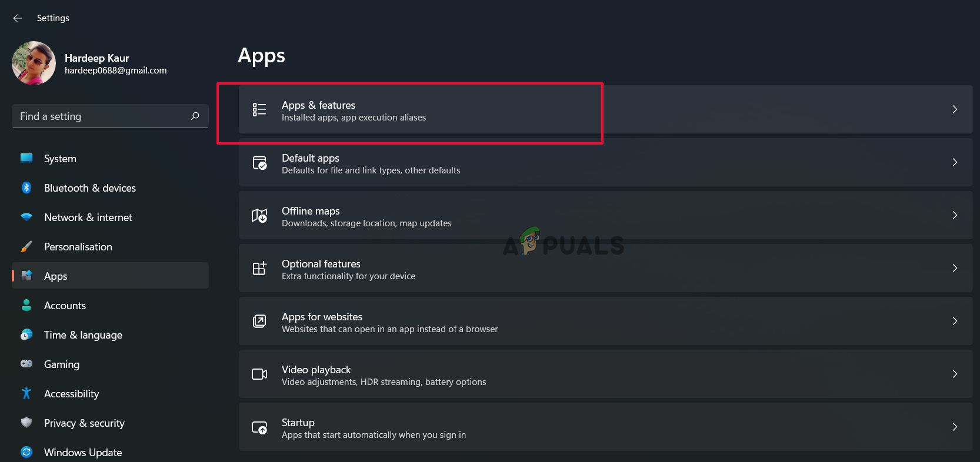Screen dimensions: 980x462
Task: Click the Bluetooth icon in sidebar
Action: click(26, 188)
